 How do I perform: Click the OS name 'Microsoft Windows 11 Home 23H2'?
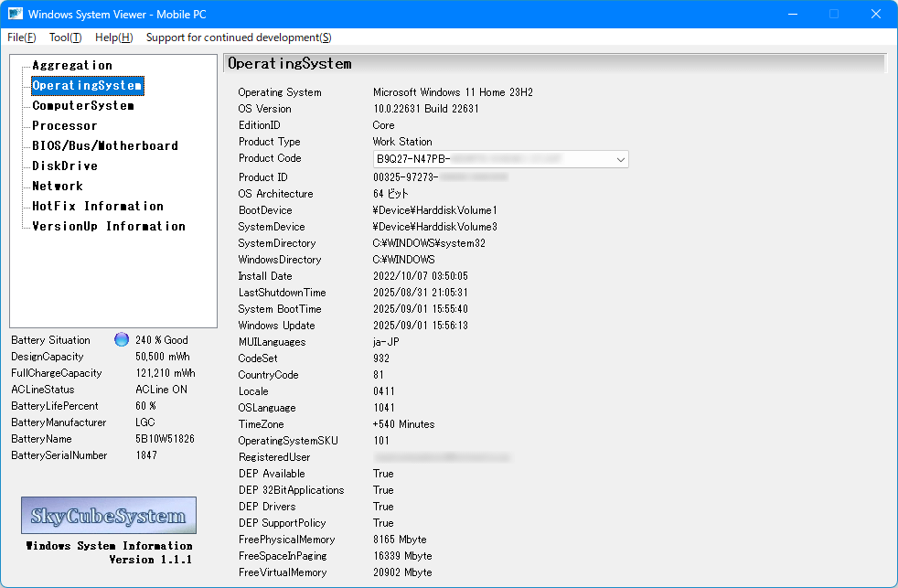pos(453,92)
